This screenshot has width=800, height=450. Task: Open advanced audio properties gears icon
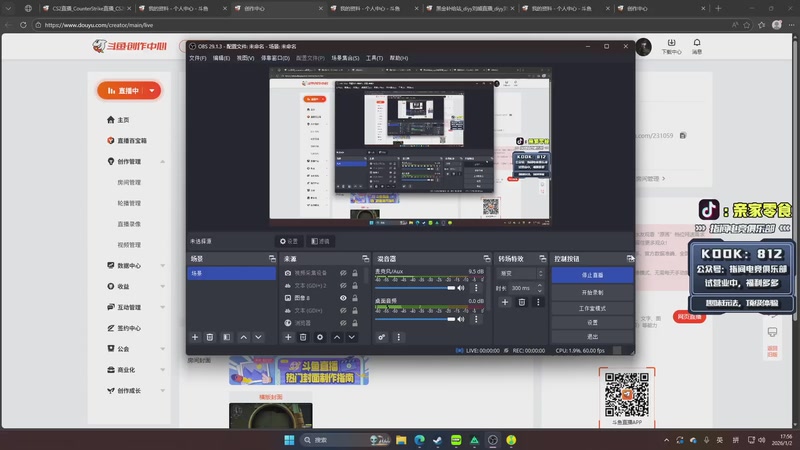point(382,337)
